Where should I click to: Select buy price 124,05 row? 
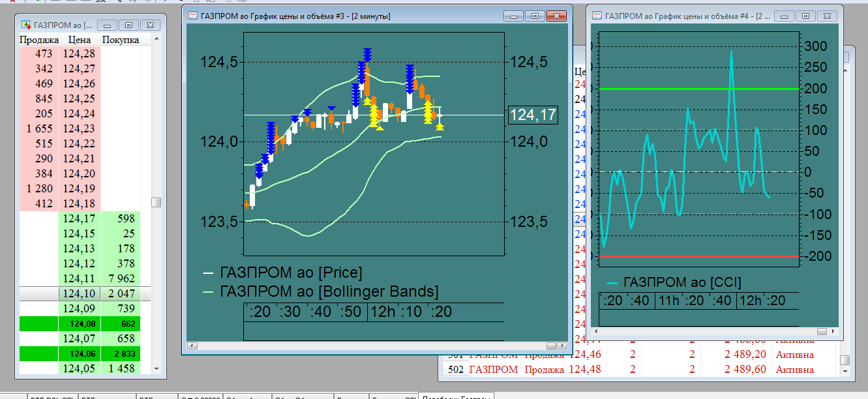80,368
